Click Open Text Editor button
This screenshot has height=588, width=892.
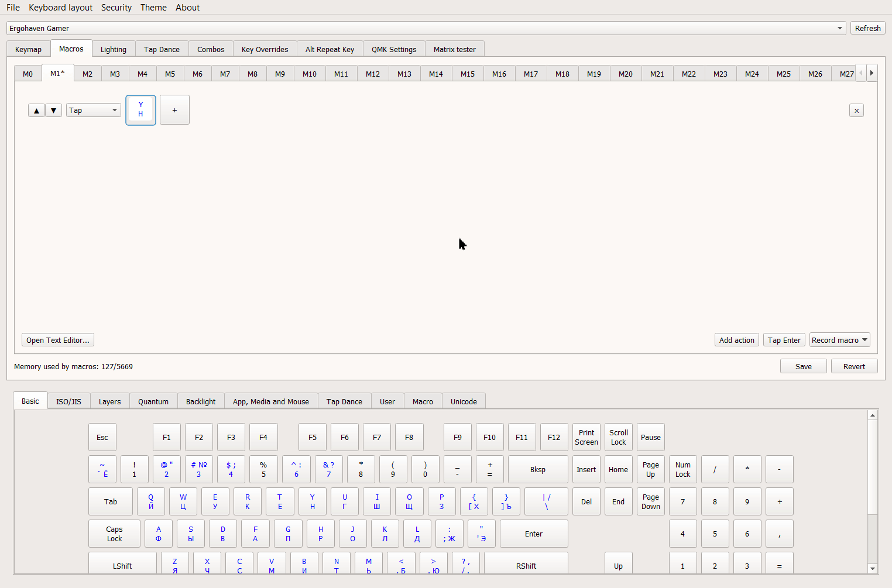[x=58, y=340]
